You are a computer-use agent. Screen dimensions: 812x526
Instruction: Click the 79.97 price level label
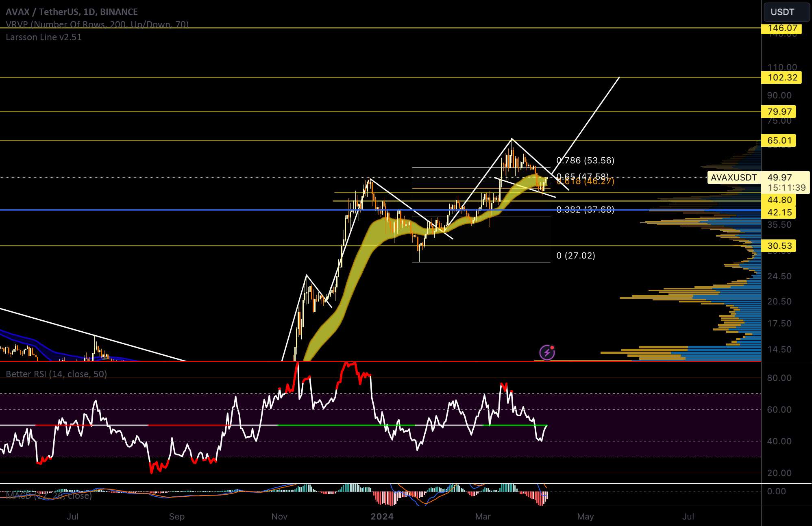click(779, 111)
